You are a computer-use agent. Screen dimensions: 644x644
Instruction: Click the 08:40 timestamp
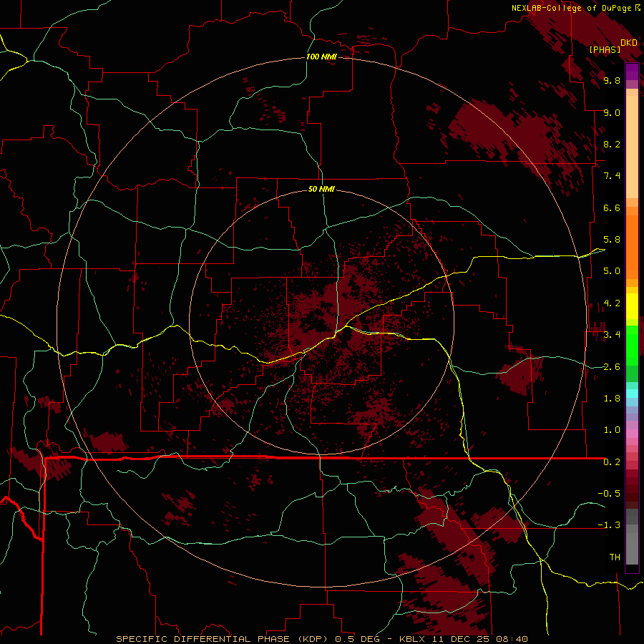coord(512,639)
